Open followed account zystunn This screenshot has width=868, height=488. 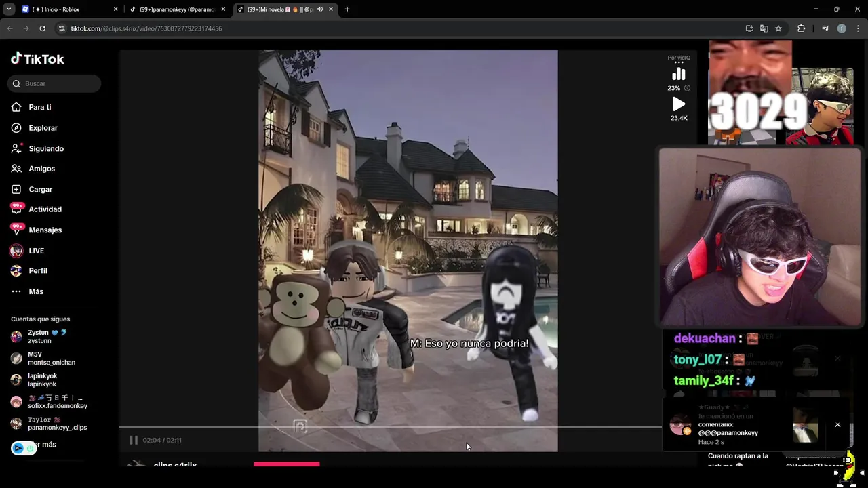coord(47,337)
